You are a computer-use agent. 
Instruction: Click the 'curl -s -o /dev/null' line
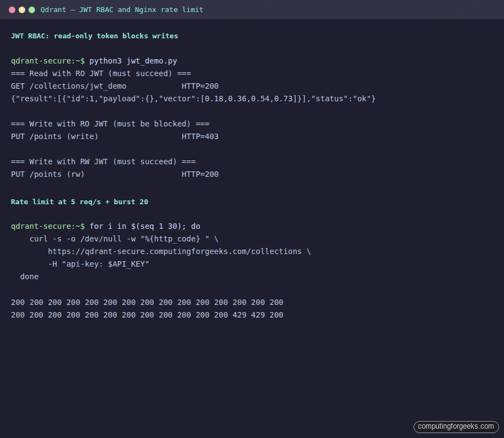124,239
